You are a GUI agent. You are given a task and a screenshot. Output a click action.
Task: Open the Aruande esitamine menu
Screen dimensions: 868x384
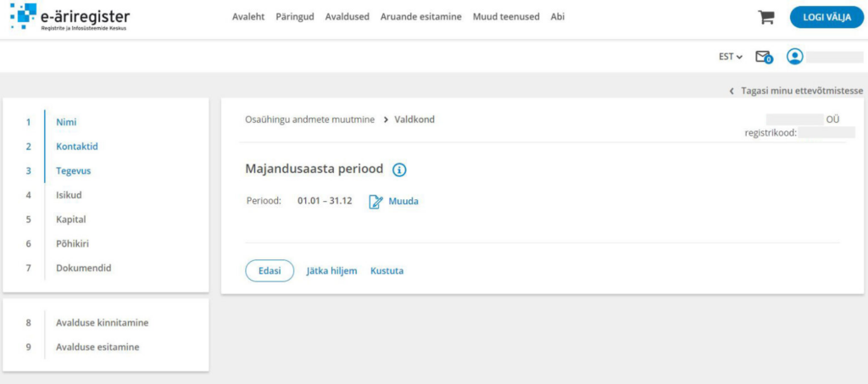click(420, 17)
